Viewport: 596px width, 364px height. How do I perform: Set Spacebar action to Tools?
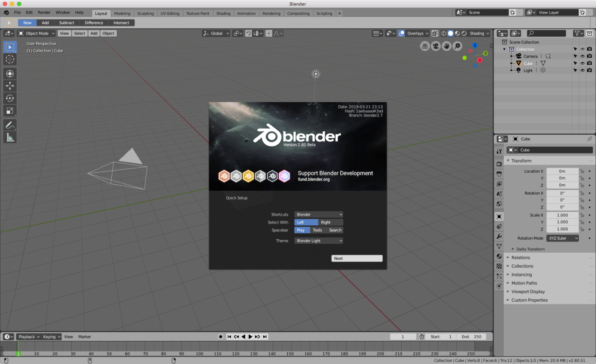[x=317, y=230]
